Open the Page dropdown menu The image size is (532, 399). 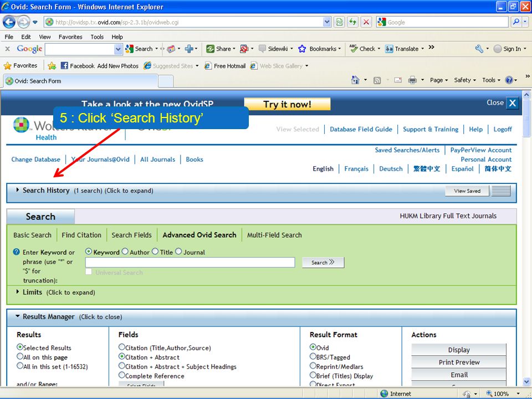tap(439, 80)
